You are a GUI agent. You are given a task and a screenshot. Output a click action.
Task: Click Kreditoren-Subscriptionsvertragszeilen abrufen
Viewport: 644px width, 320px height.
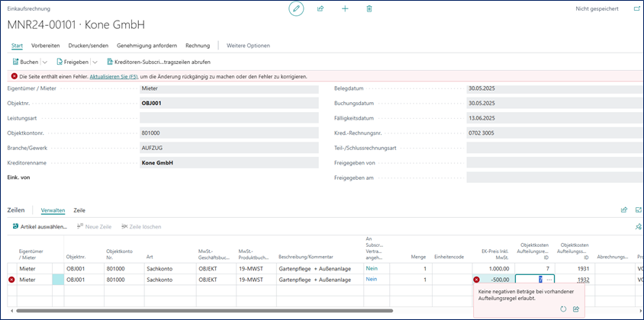[158, 62]
